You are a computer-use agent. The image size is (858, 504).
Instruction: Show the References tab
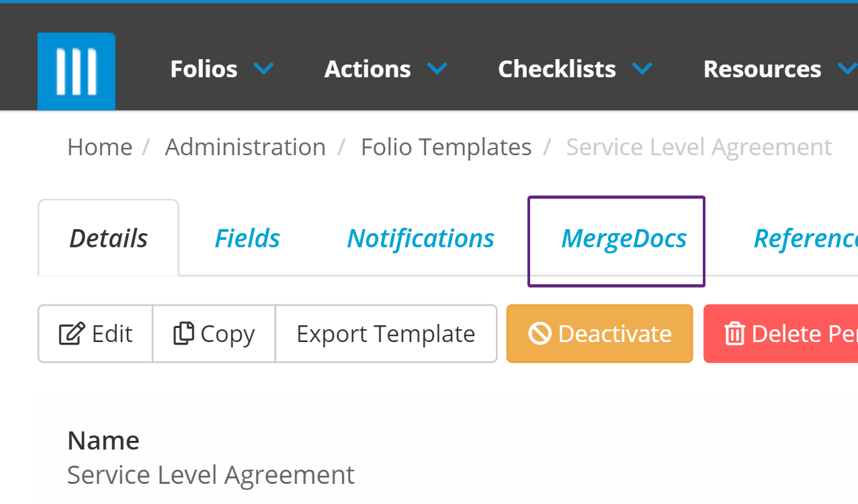tap(805, 239)
